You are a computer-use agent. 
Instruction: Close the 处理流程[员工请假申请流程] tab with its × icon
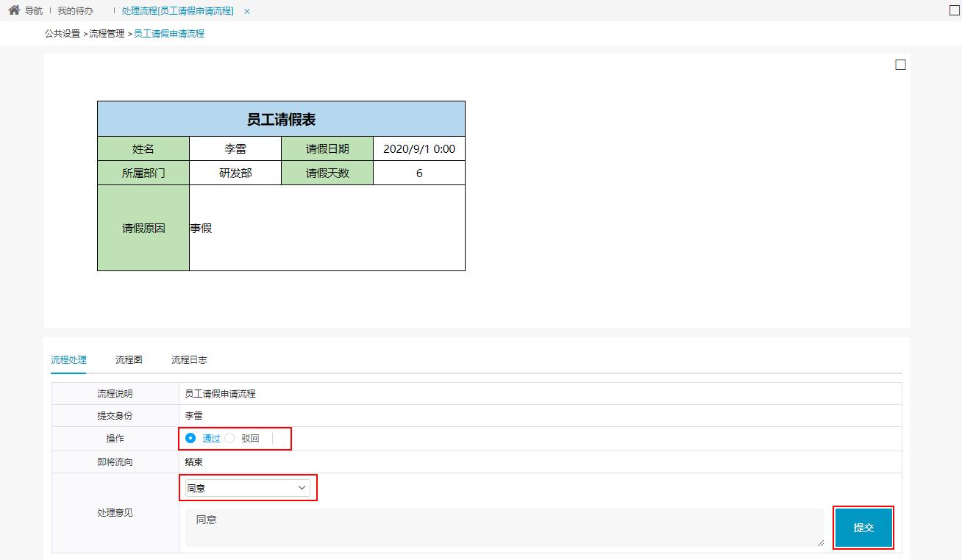[246, 11]
